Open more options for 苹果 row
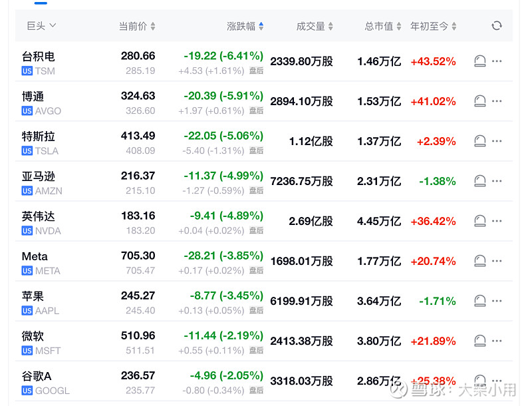The image size is (532, 406). pos(497,301)
